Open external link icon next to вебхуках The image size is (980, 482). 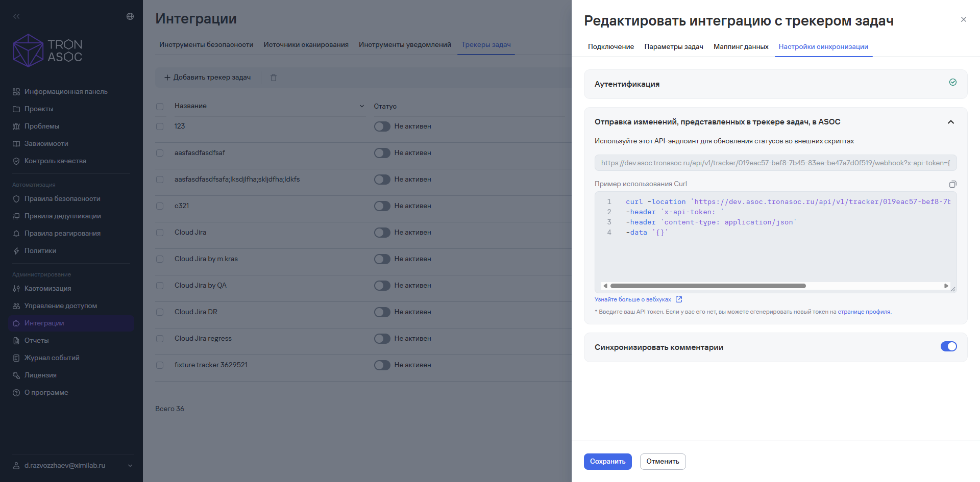coord(679,299)
